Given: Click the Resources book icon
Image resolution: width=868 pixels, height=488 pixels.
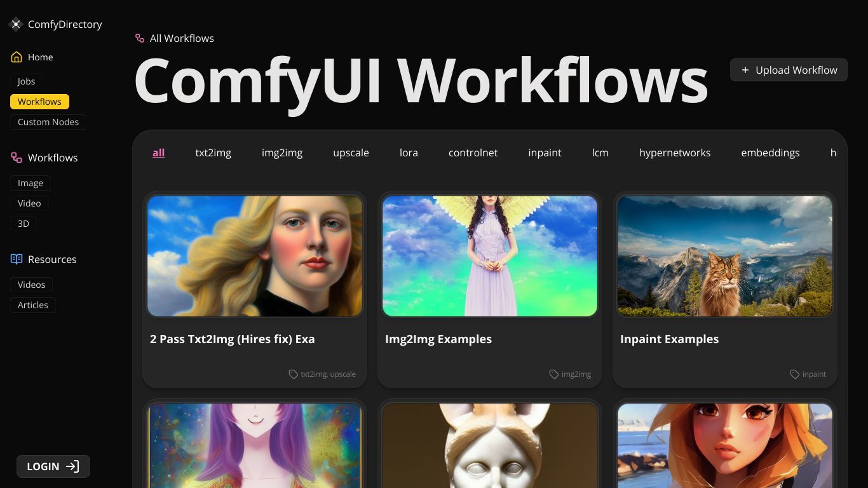Looking at the screenshot, I should pyautogui.click(x=17, y=259).
